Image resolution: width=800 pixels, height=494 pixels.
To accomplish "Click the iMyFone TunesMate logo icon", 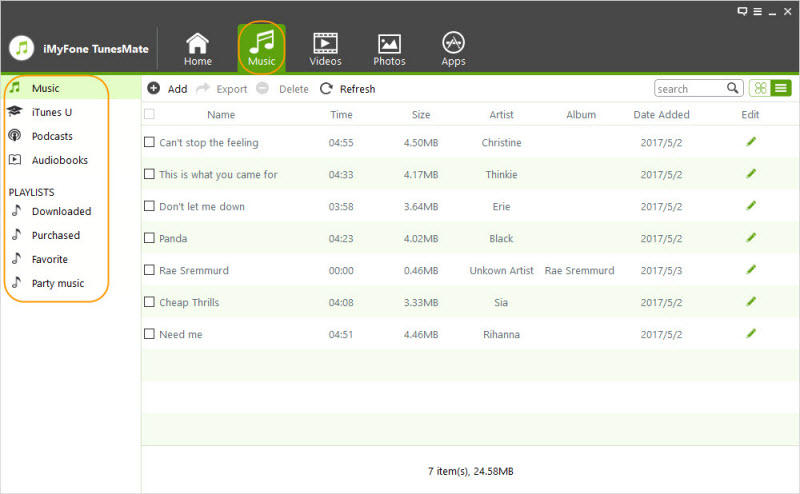I will tap(21, 48).
